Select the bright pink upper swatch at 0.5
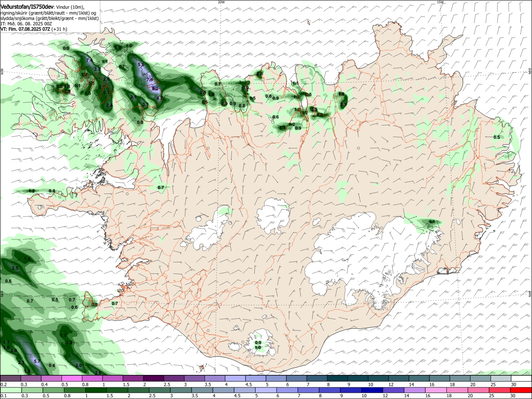 72,378
